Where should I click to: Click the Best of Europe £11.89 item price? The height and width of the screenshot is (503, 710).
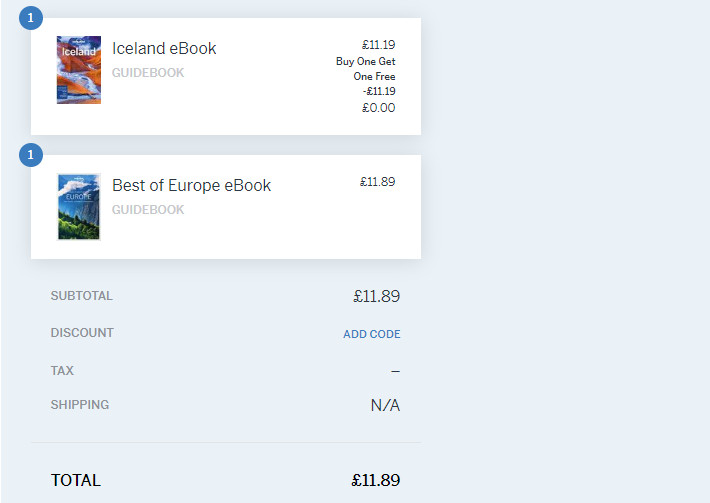pos(377,182)
